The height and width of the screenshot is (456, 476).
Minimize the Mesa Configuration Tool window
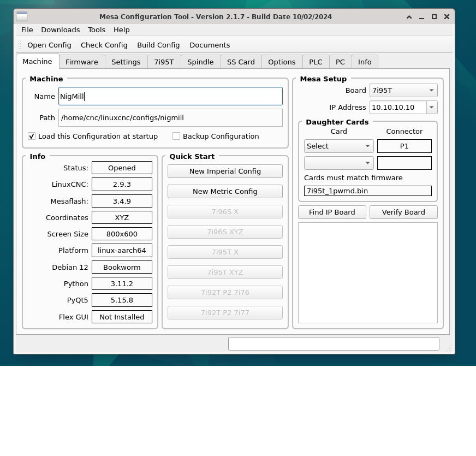click(421, 17)
